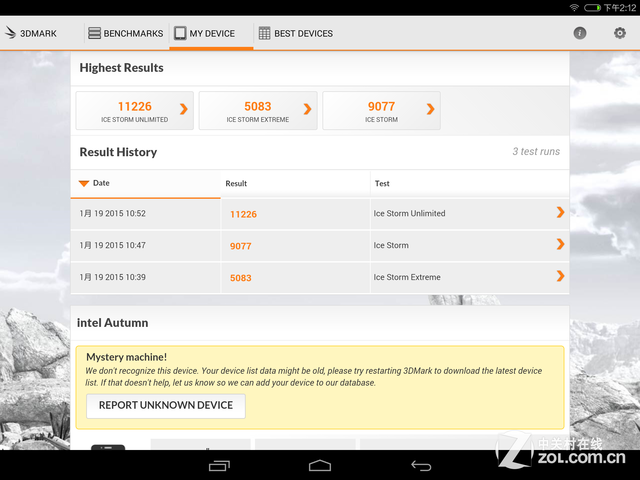Click the Benchmarks tab list icon

point(94,33)
